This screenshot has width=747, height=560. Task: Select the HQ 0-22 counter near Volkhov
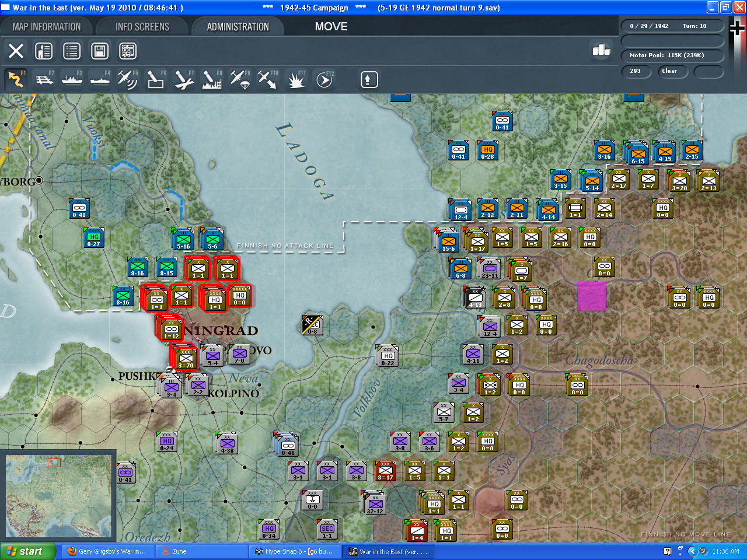click(x=388, y=356)
